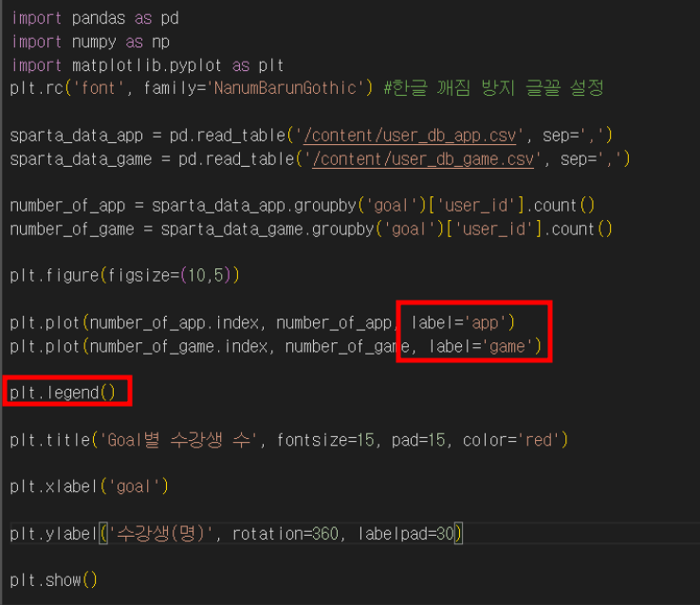Image resolution: width=700 pixels, height=605 pixels.
Task: Click labelpad=30 in the ylabel line
Action: pos(406,534)
